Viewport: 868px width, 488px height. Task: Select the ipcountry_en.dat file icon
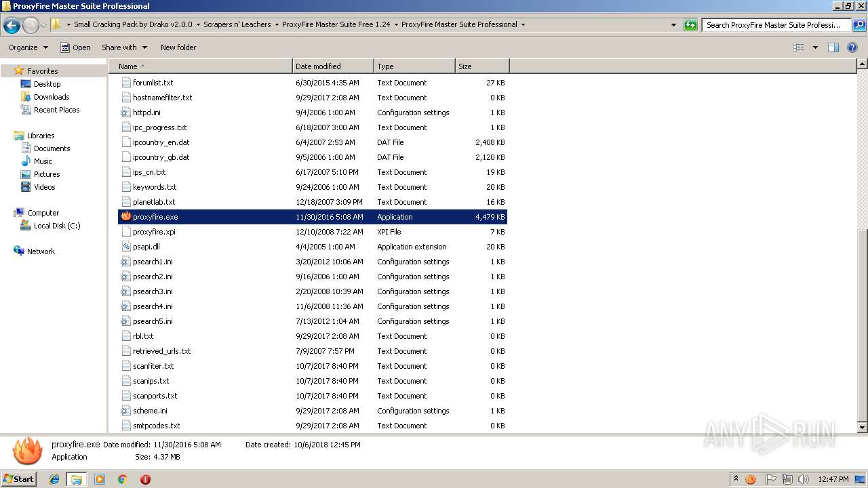coord(125,142)
